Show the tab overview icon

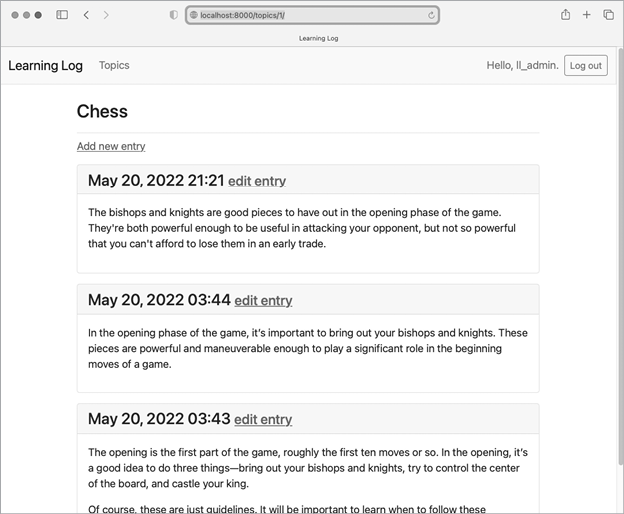[608, 15]
